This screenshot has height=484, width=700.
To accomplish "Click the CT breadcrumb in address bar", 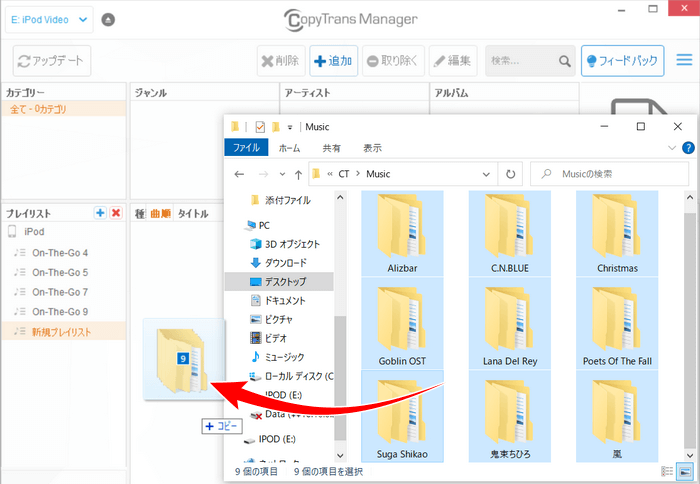I will pyautogui.click(x=344, y=174).
